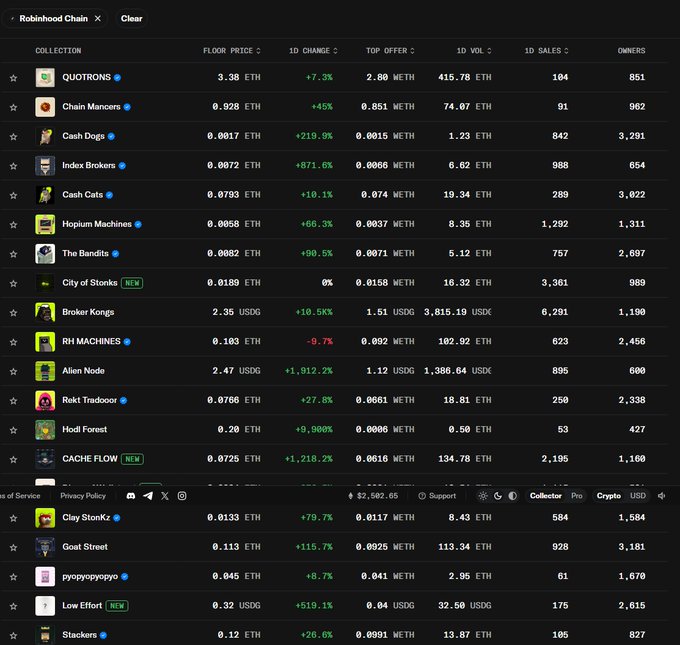This screenshot has width=680, height=645.
Task: Click QUOTRONS 415.78 ETH volume
Action: click(x=464, y=77)
